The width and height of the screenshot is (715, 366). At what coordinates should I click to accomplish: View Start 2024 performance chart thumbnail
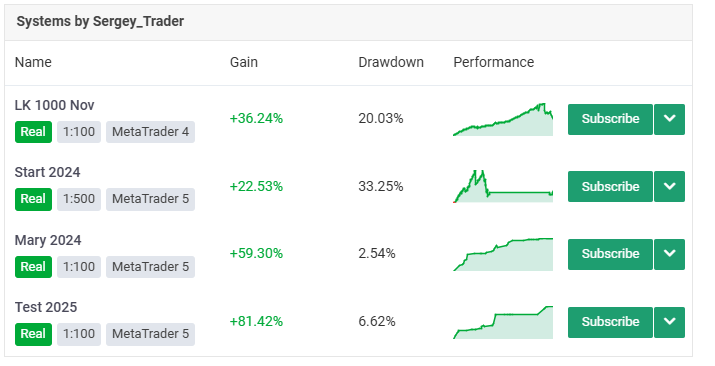[x=503, y=186]
